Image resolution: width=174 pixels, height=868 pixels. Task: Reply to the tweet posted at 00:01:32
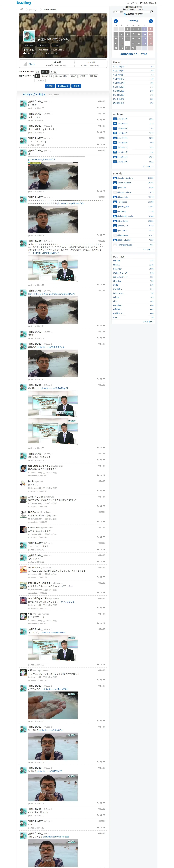(x=98, y=338)
